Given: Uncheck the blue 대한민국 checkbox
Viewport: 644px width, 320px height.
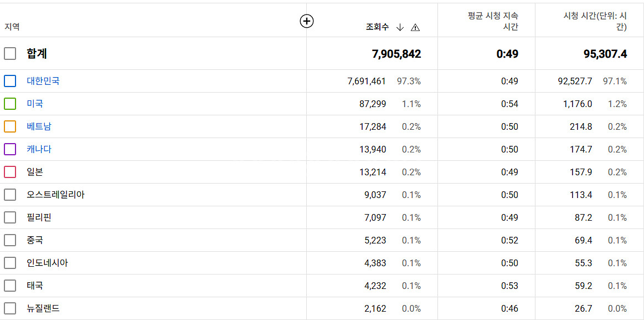Looking at the screenshot, I should [10, 81].
